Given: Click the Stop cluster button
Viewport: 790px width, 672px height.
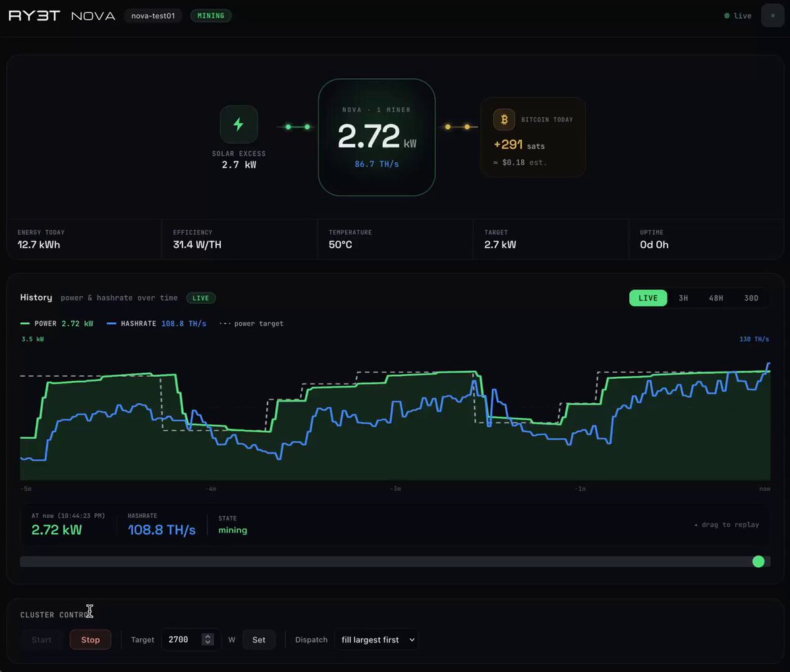Looking at the screenshot, I should 90,640.
